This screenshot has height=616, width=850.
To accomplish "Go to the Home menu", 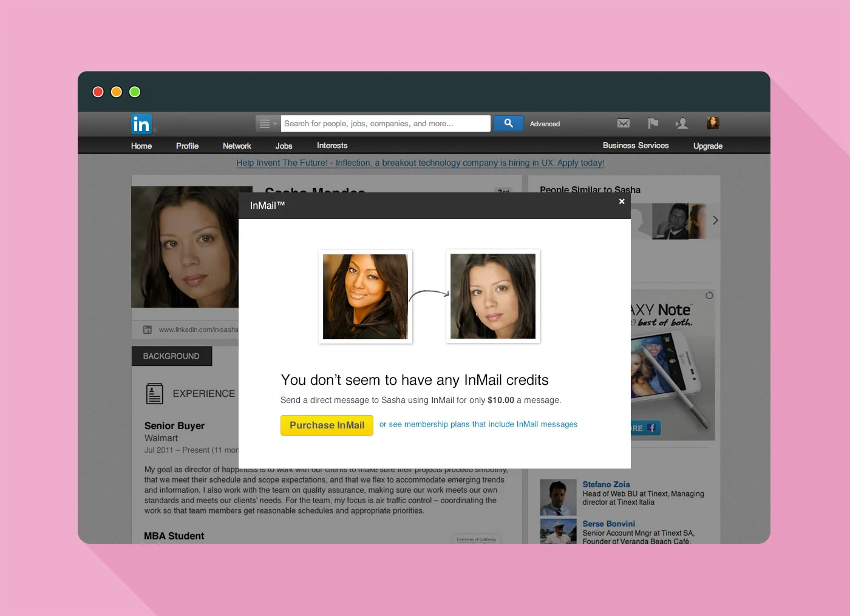I will tap(141, 146).
